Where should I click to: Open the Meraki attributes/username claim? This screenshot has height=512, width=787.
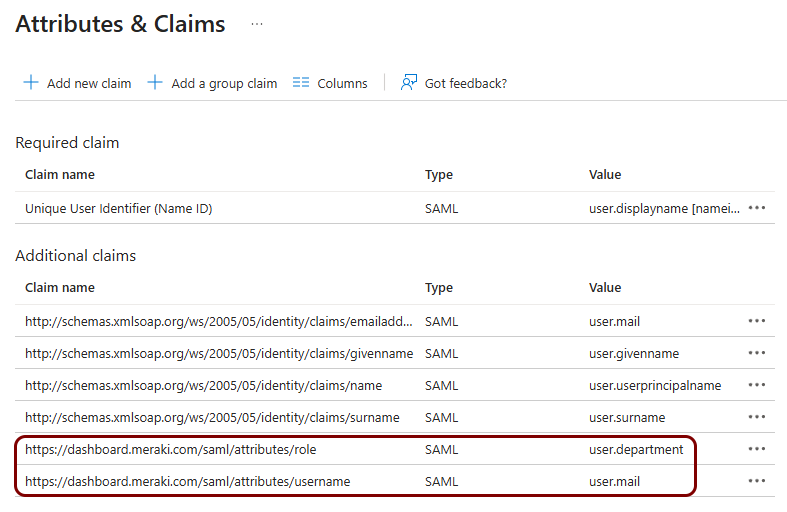click(x=188, y=482)
